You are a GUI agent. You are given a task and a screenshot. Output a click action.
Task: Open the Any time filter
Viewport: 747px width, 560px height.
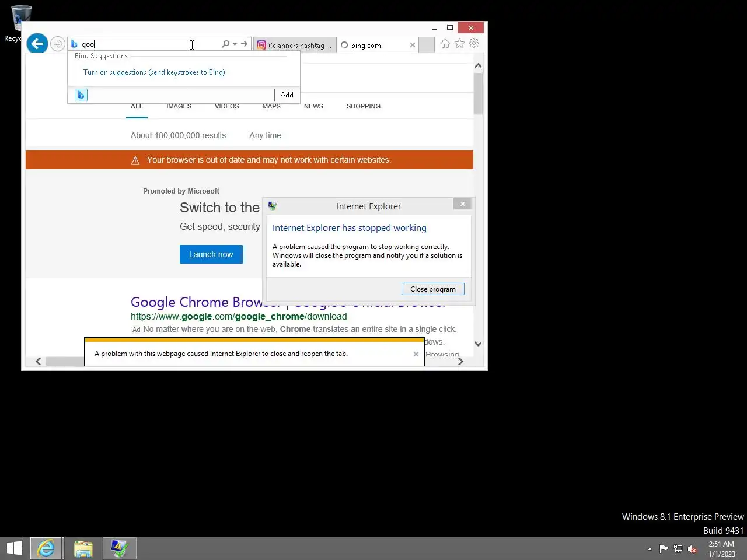265,135
